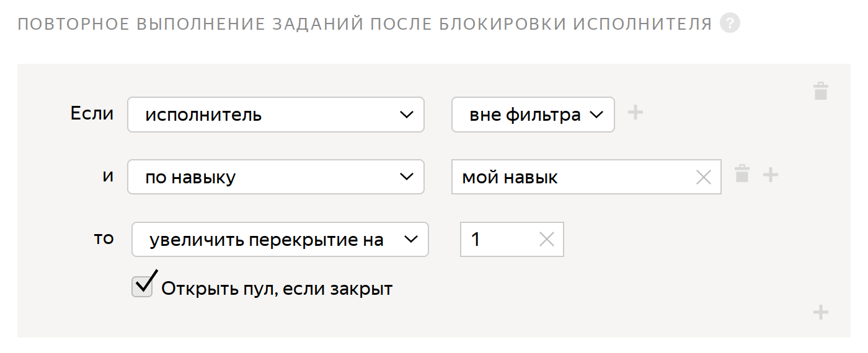Expand the 'увеличить перекрытие на' action dropdown

pyautogui.click(x=280, y=240)
